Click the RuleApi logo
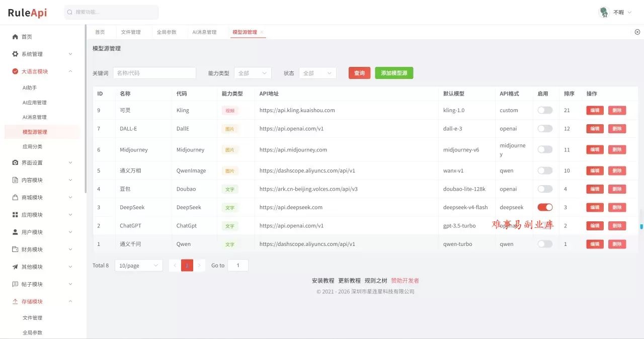The width and height of the screenshot is (644, 339). 27,13
